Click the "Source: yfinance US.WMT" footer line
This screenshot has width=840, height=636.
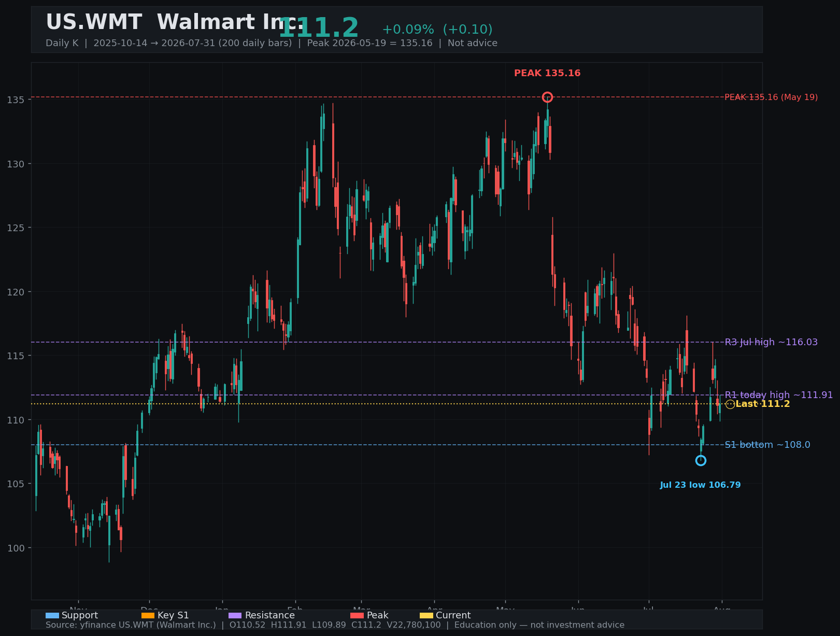pyautogui.click(x=335, y=625)
